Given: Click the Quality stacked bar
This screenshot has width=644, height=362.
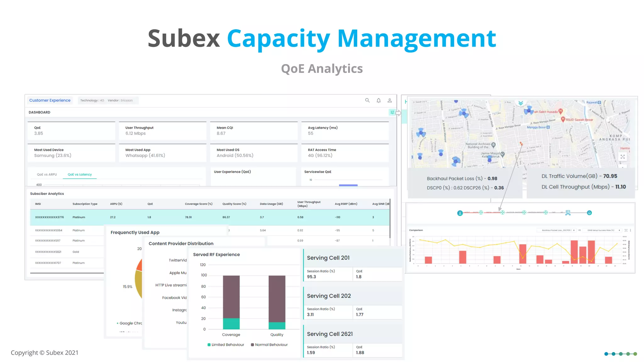Looking at the screenshot, I should 277,302.
